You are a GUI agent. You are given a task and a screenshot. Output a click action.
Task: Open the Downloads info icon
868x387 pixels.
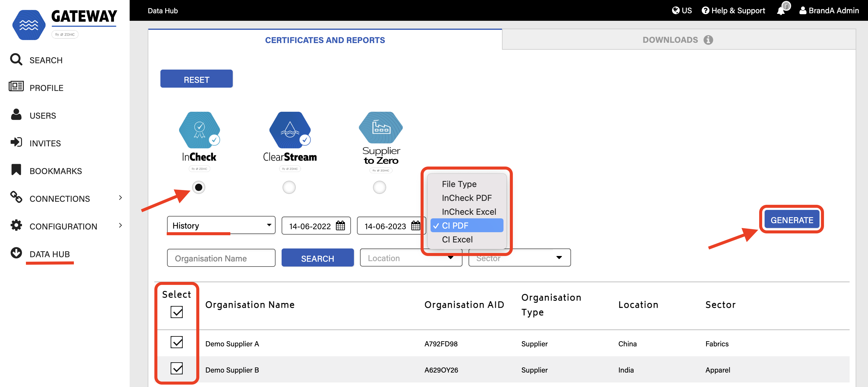coord(708,40)
